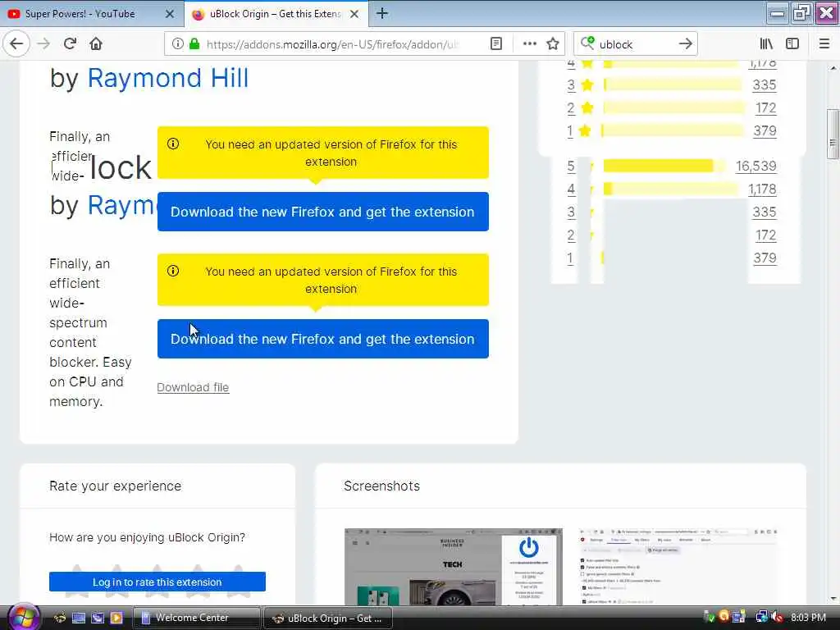The image size is (840, 630).
Task: Click the network connection tray icon
Action: tap(761, 618)
